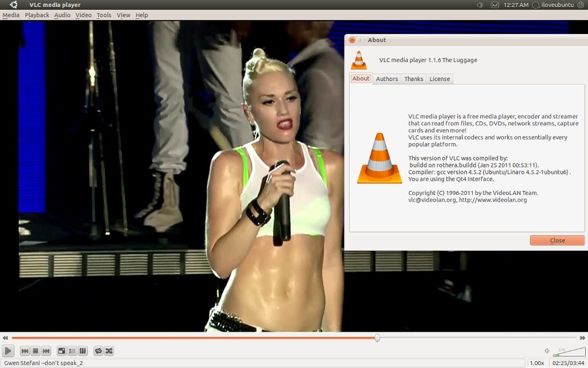
Task: Click the slower rewind arrows left of seek bar
Action: [x=5, y=338]
